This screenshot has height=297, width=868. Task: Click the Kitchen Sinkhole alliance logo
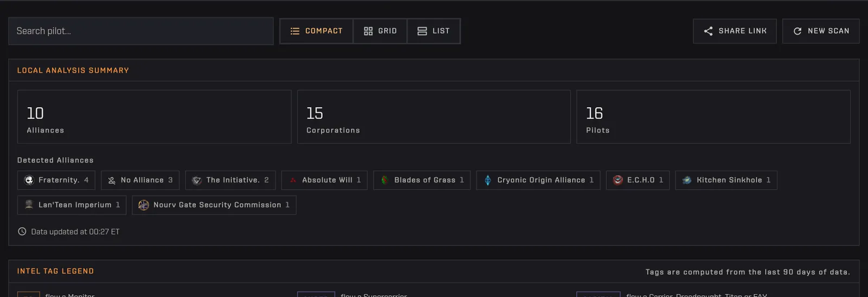click(687, 180)
